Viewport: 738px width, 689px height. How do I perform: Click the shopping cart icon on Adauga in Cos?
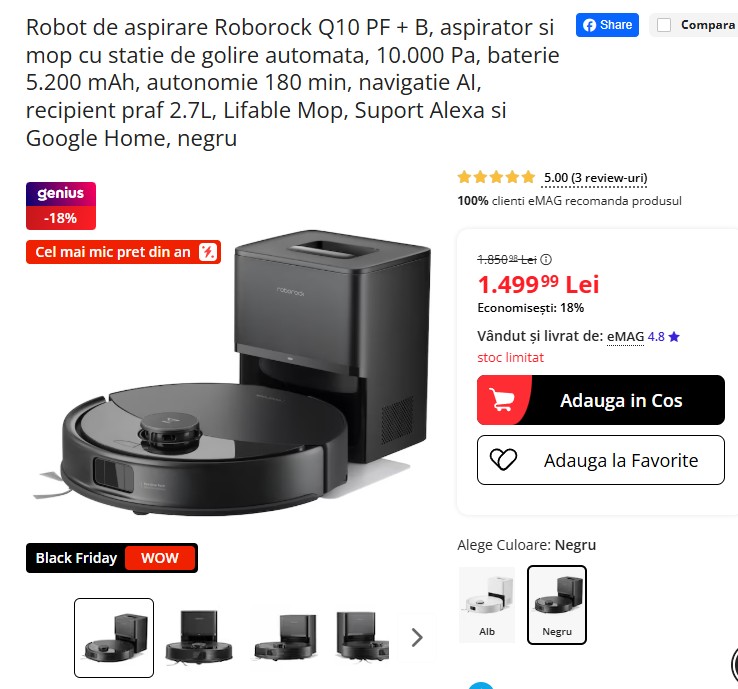[x=501, y=400]
